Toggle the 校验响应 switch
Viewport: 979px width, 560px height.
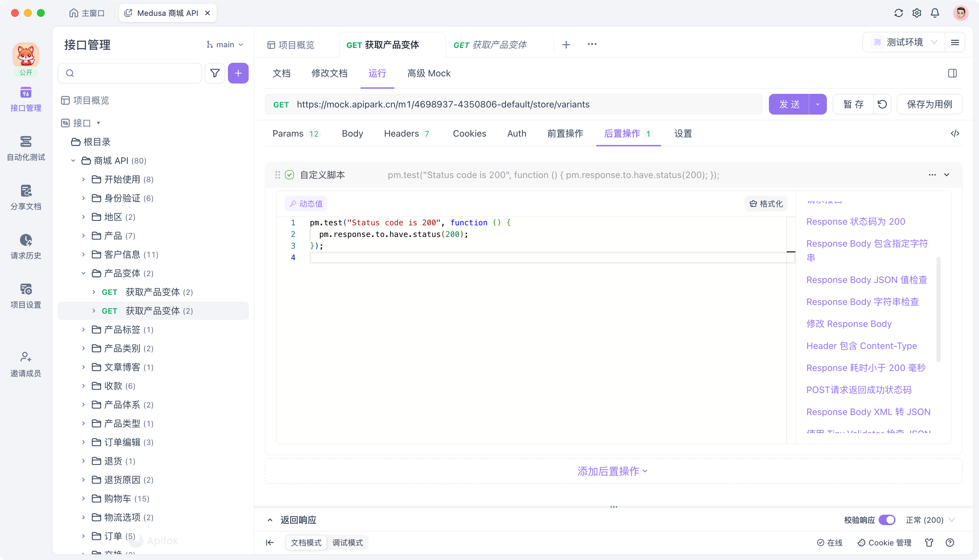pyautogui.click(x=887, y=520)
